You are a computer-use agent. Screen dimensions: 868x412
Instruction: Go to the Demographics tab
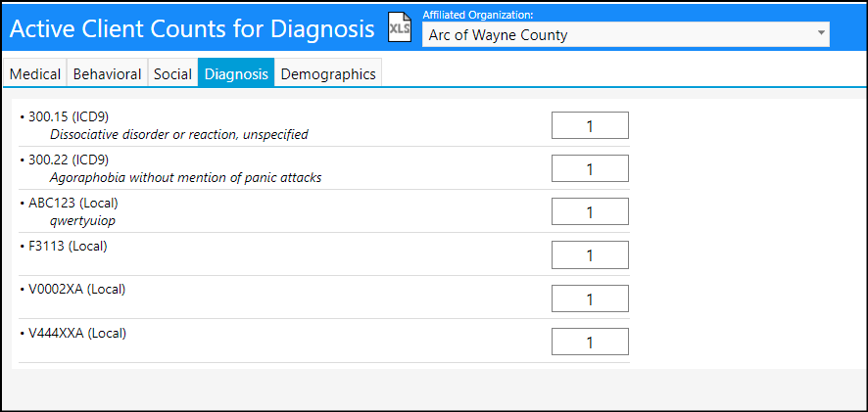(x=328, y=73)
